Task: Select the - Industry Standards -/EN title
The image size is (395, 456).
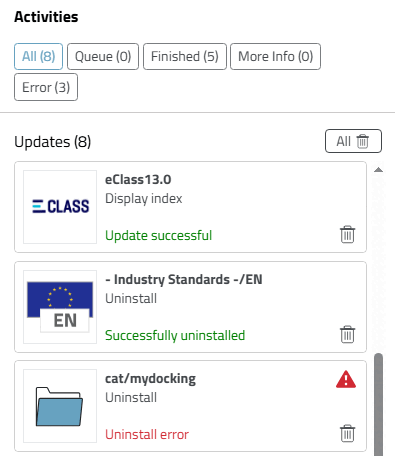Action: pyautogui.click(x=184, y=279)
